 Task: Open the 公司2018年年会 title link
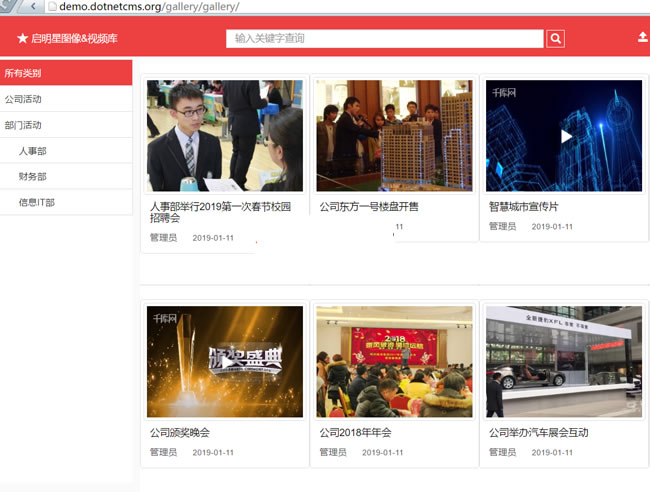click(356, 433)
